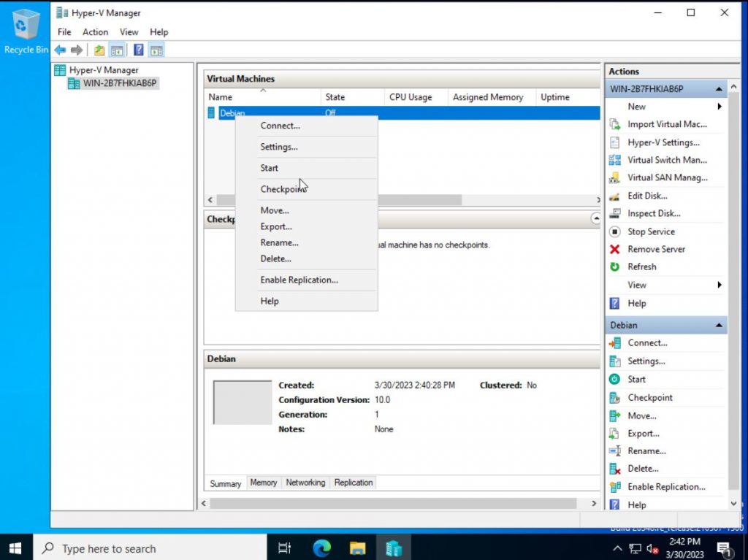This screenshot has height=560, width=748.
Task: Click the taskbar search field
Action: pos(117,548)
